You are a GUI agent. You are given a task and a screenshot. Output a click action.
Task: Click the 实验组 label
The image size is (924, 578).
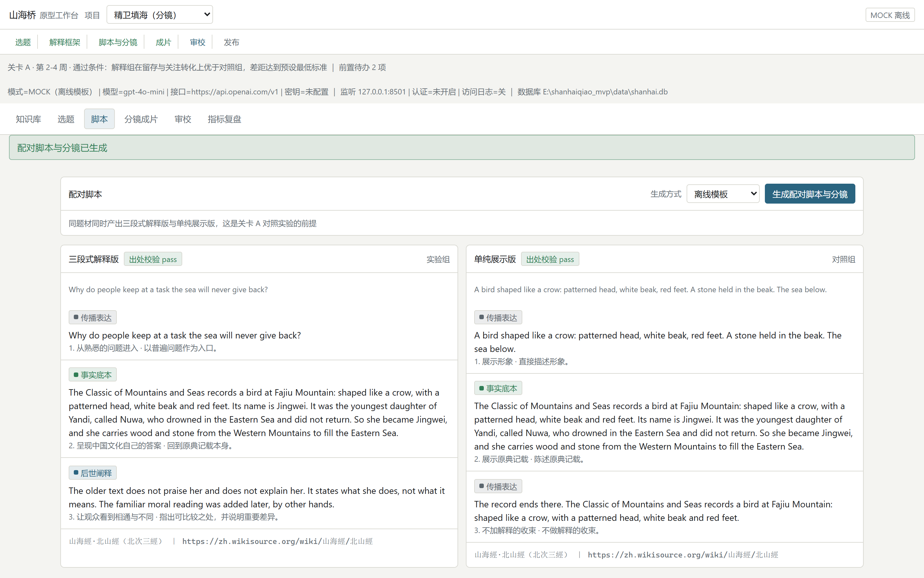[x=438, y=259]
